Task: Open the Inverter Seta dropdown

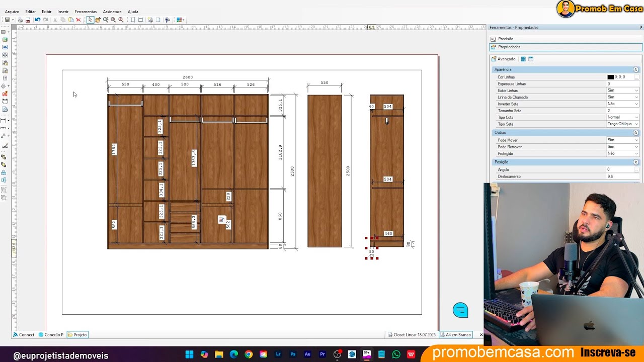Action: [x=636, y=104]
